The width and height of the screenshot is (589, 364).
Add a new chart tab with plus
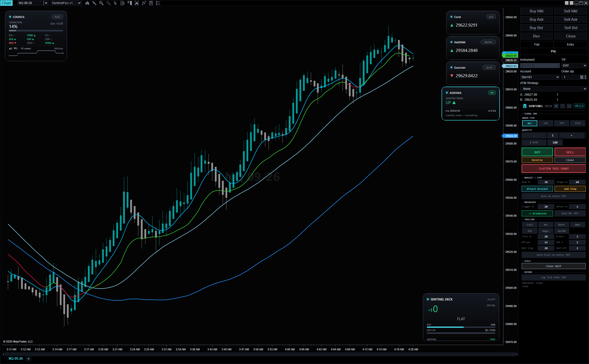click(x=29, y=359)
